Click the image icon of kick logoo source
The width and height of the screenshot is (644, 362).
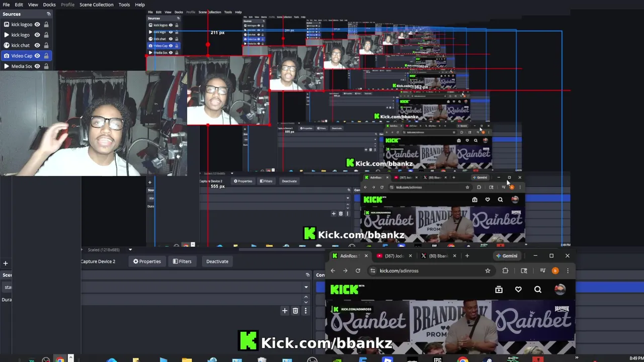(6, 24)
